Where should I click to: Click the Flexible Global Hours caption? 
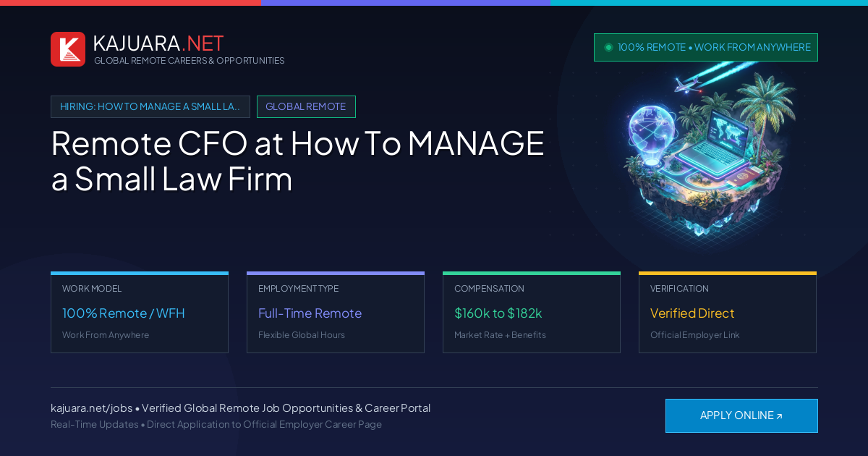click(x=302, y=335)
